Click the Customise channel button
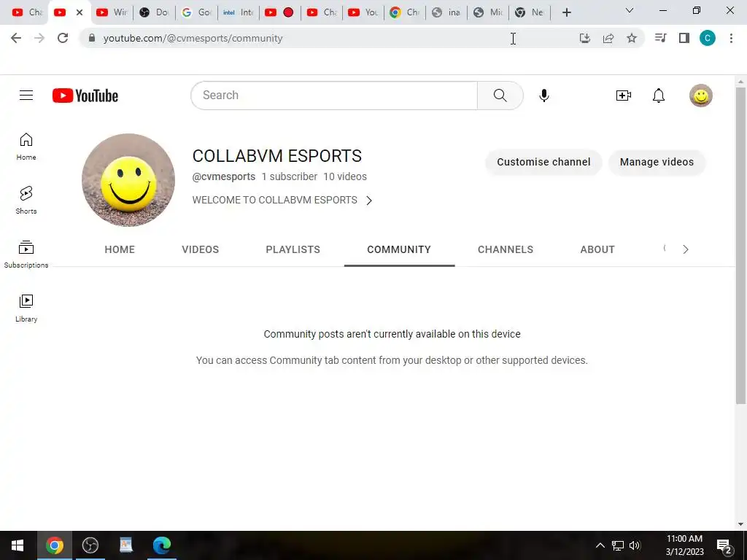 [x=543, y=162]
